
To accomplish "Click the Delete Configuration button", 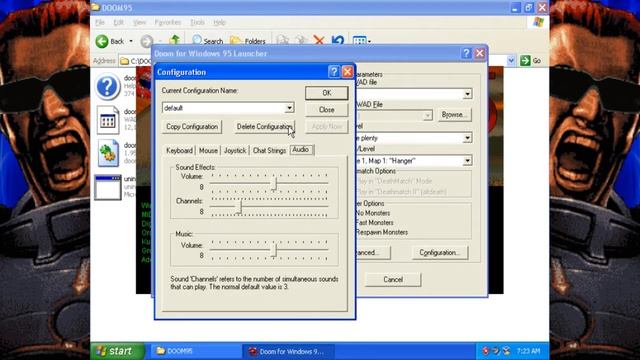I will pos(264,127).
